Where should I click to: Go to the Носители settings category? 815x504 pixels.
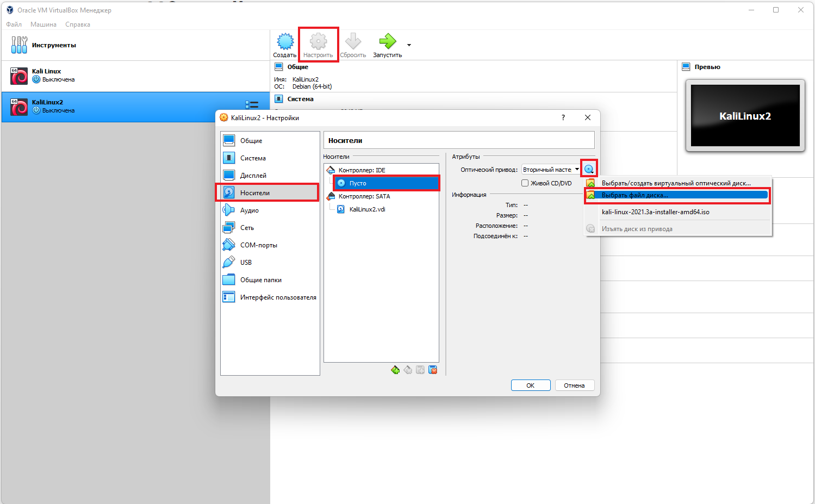[270, 193]
